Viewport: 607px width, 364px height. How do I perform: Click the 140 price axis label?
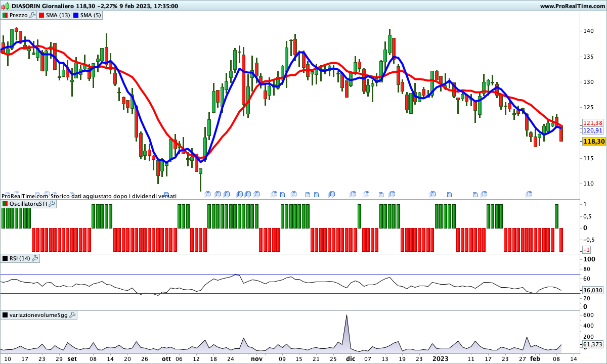[x=588, y=31]
